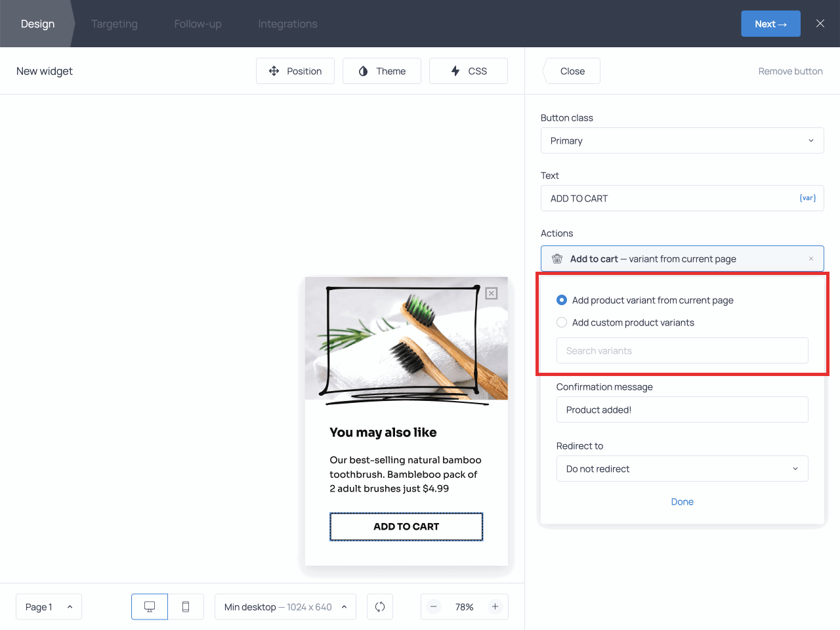Zoom out with the minus icon
840x630 pixels.
click(x=434, y=607)
